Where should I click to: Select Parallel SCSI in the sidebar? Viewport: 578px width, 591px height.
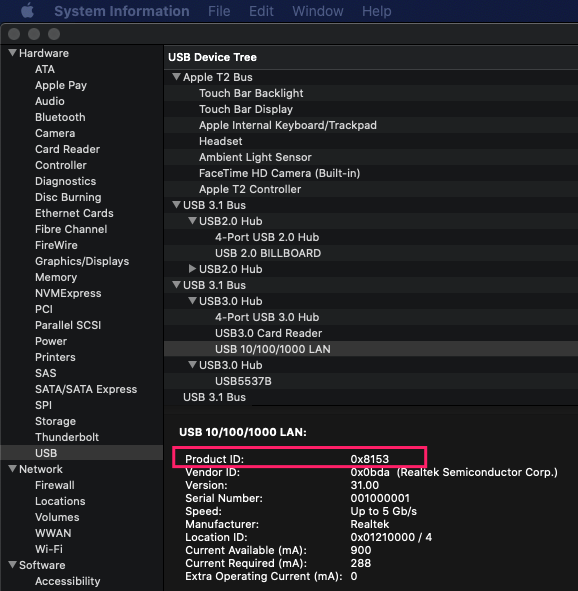pyautogui.click(x=68, y=325)
